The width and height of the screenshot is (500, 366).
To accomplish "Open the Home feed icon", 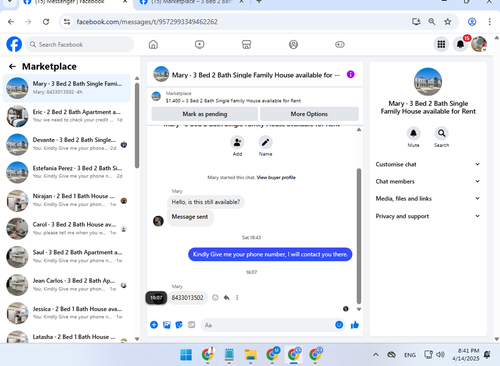I will 153,44.
